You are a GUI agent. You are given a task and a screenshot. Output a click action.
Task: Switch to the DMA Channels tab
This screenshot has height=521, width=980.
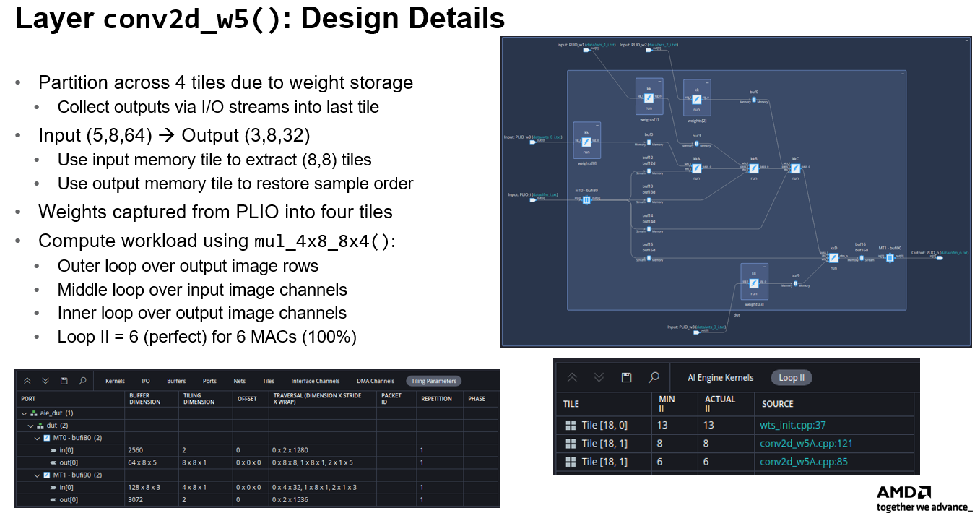(376, 381)
